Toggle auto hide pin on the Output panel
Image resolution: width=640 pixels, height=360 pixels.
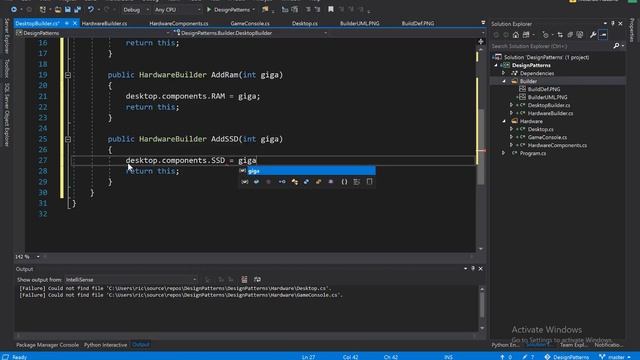(x=473, y=269)
